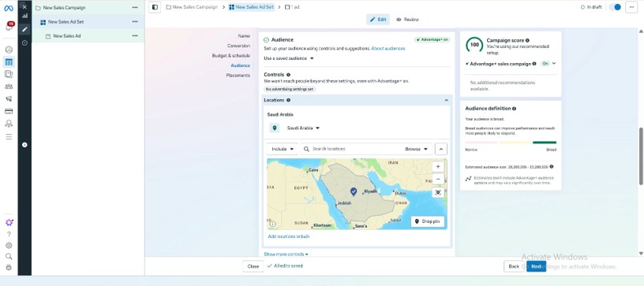Viewport: 644px width, 286px height.
Task: Open the Ads reporting icon in sidebar
Action: [9, 74]
